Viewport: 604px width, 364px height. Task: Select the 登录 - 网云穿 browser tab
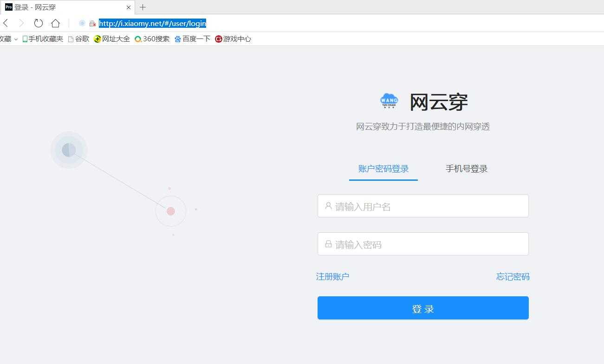[67, 7]
